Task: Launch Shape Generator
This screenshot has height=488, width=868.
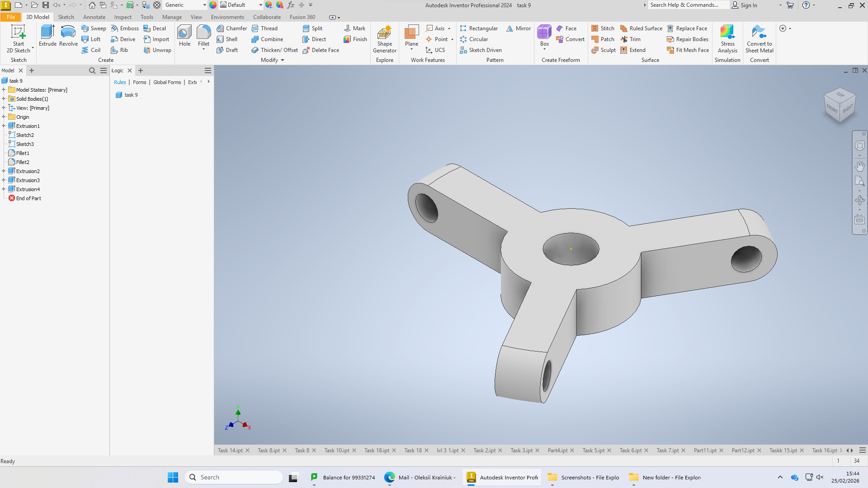Action: (385, 39)
